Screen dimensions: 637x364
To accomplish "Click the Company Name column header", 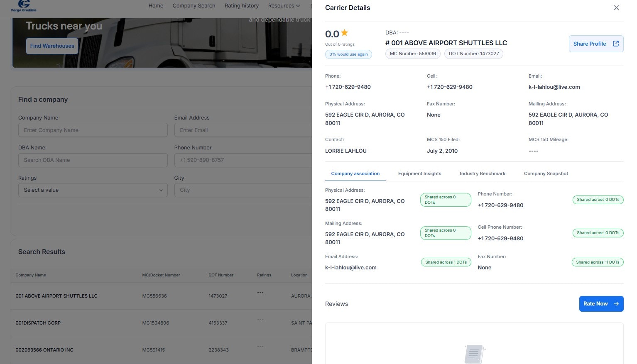I will point(31,275).
